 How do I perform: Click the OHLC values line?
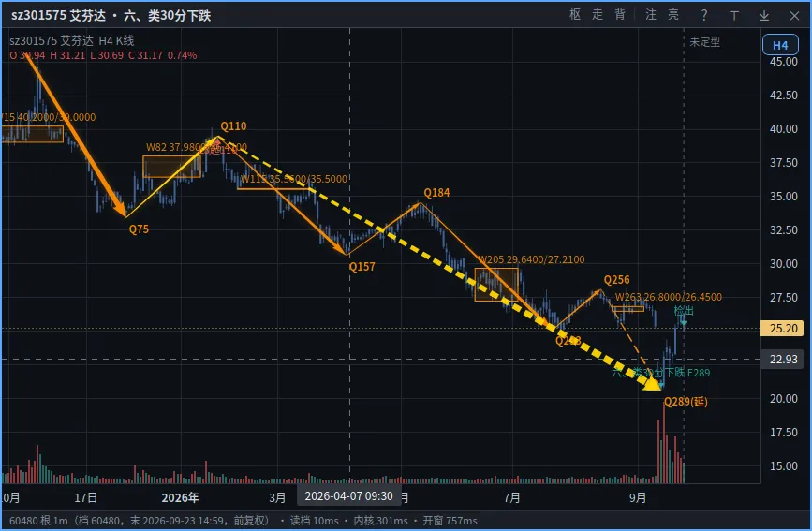pos(103,55)
